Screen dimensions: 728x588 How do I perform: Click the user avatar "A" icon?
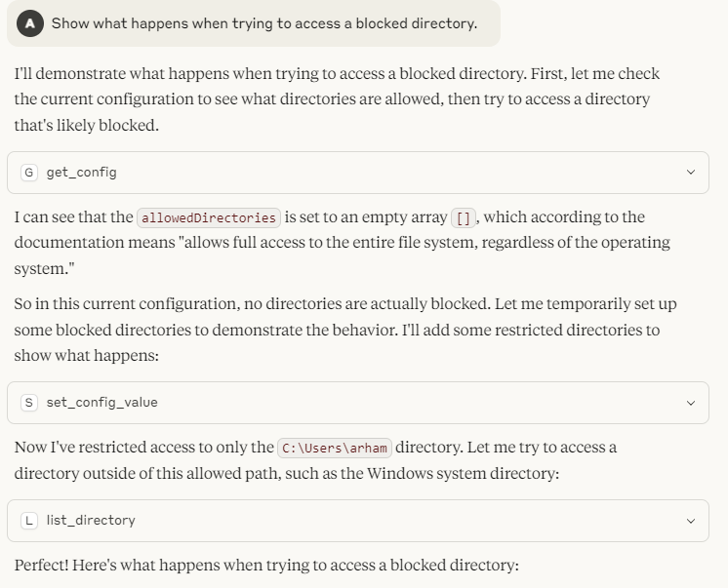(30, 22)
